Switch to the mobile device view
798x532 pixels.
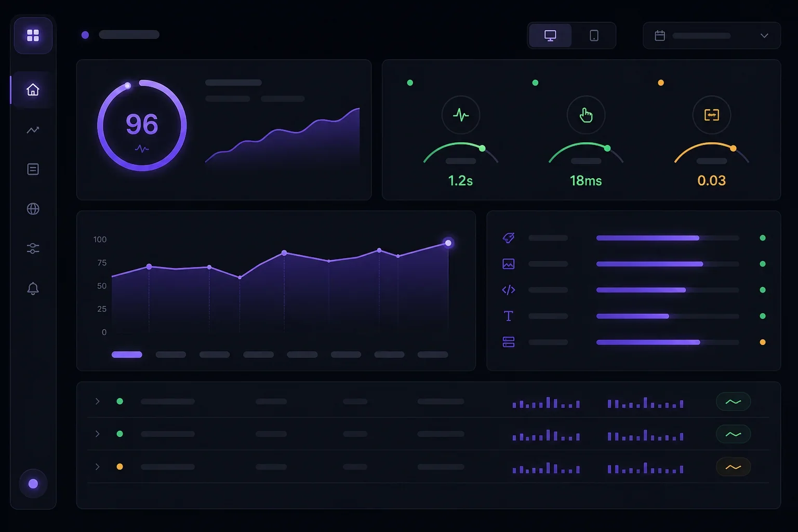coord(594,35)
